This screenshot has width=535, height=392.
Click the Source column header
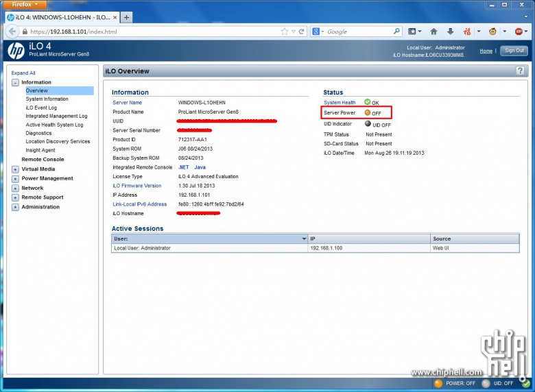tap(475, 239)
